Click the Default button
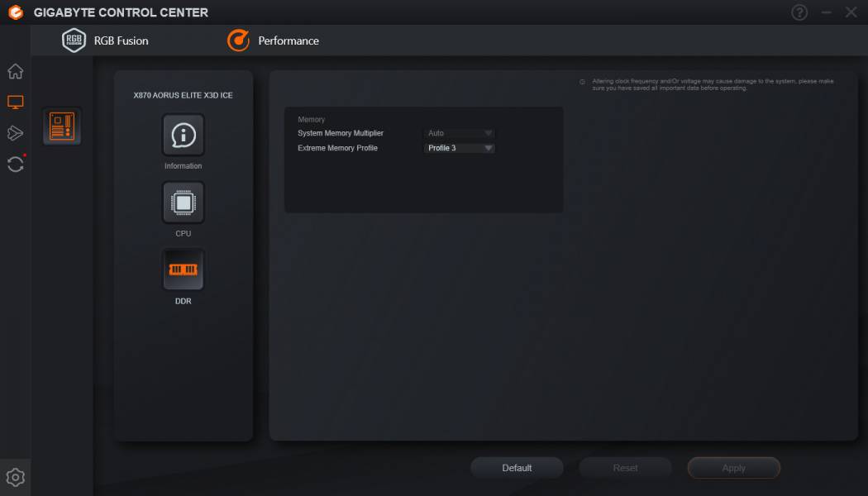 click(x=517, y=468)
